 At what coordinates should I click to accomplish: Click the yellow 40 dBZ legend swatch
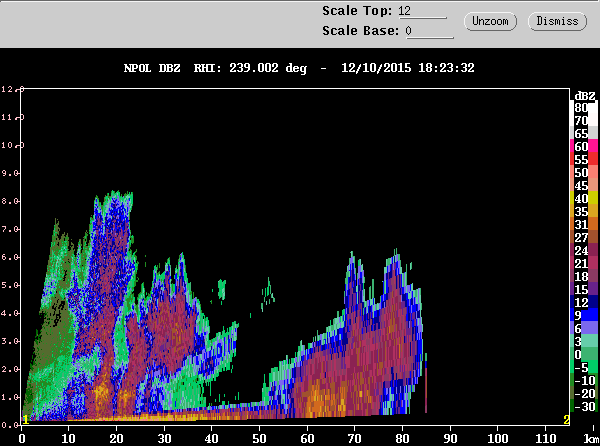pyautogui.click(x=580, y=199)
